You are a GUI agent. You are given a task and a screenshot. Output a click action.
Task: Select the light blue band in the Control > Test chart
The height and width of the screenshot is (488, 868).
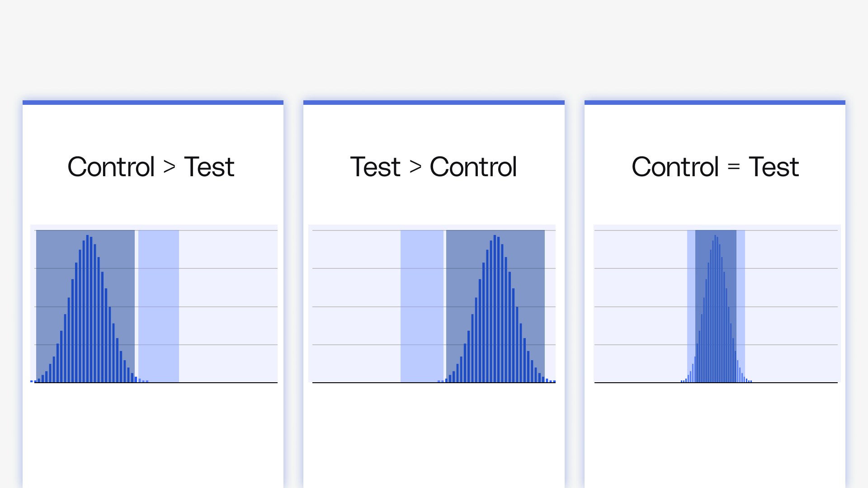point(159,306)
